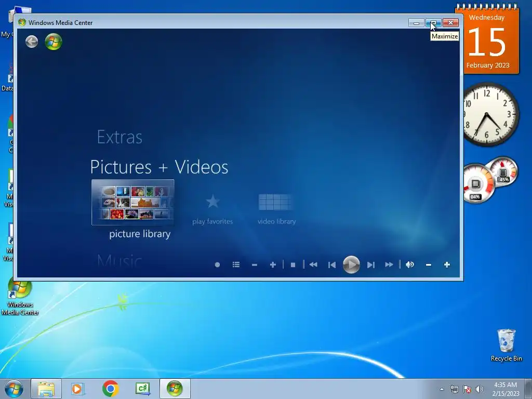Click the network tray icon

[454, 389]
